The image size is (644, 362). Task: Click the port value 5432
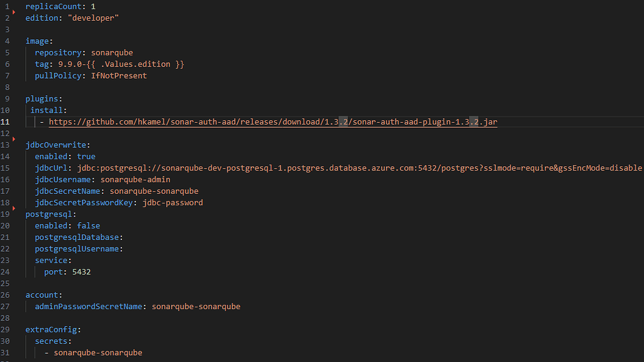(81, 272)
